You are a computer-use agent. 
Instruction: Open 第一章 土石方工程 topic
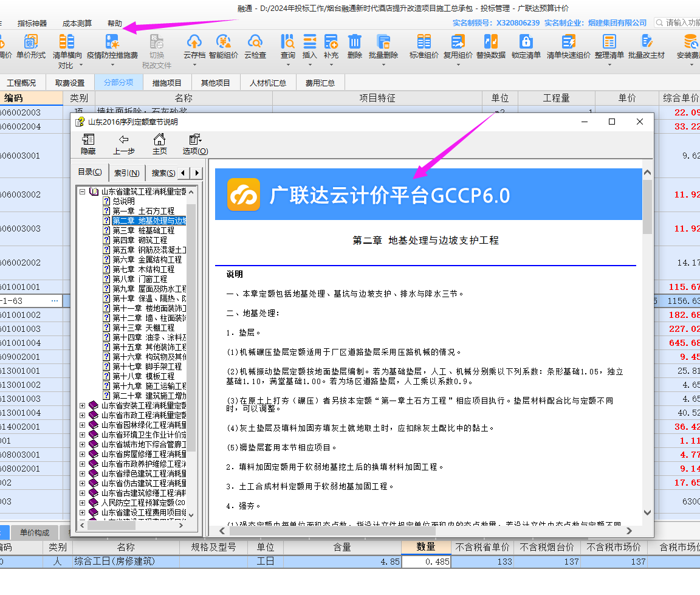pos(143,211)
